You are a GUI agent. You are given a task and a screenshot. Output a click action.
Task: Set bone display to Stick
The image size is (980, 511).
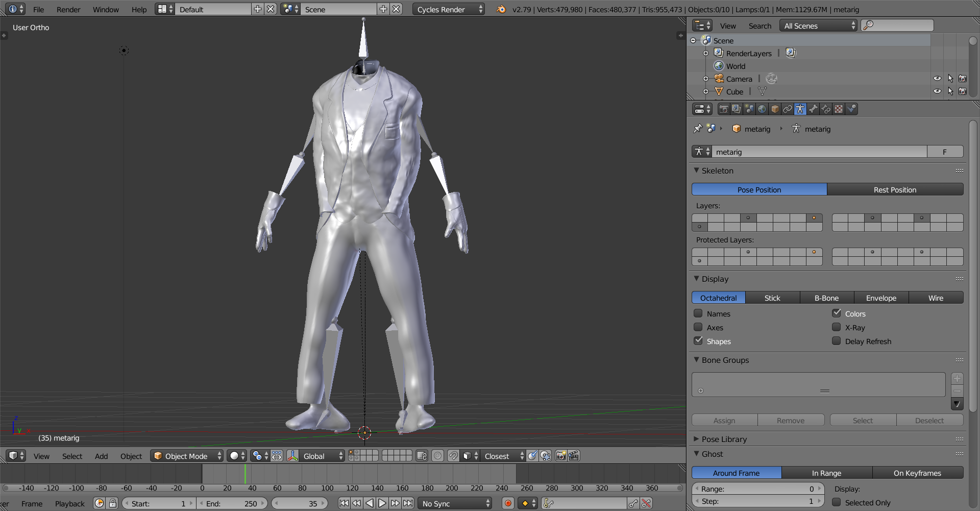click(x=772, y=298)
